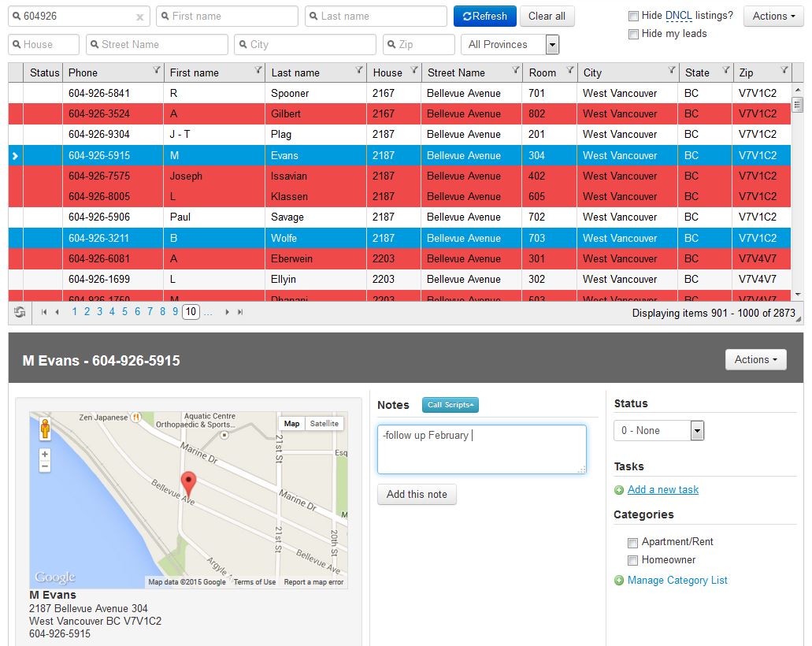
Task: Click the grid refresh icon beside the pager
Action: (x=20, y=312)
